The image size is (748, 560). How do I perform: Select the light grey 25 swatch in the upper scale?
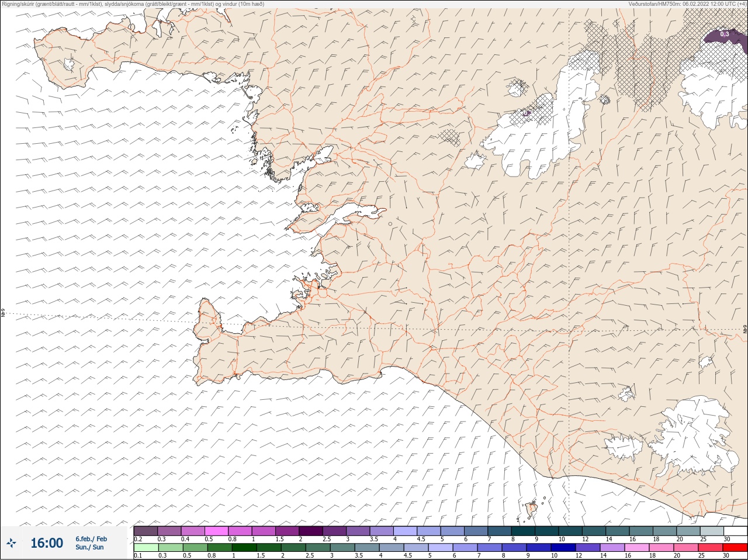712,531
